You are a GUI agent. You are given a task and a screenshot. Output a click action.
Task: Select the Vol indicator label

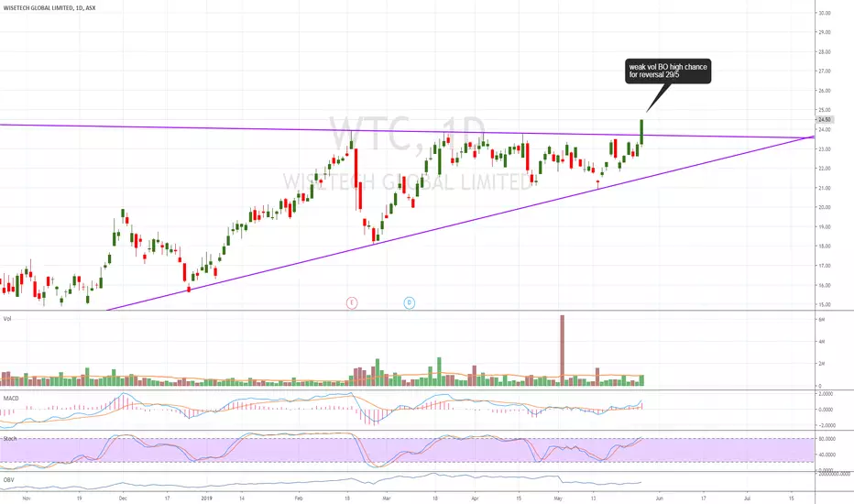7,319
